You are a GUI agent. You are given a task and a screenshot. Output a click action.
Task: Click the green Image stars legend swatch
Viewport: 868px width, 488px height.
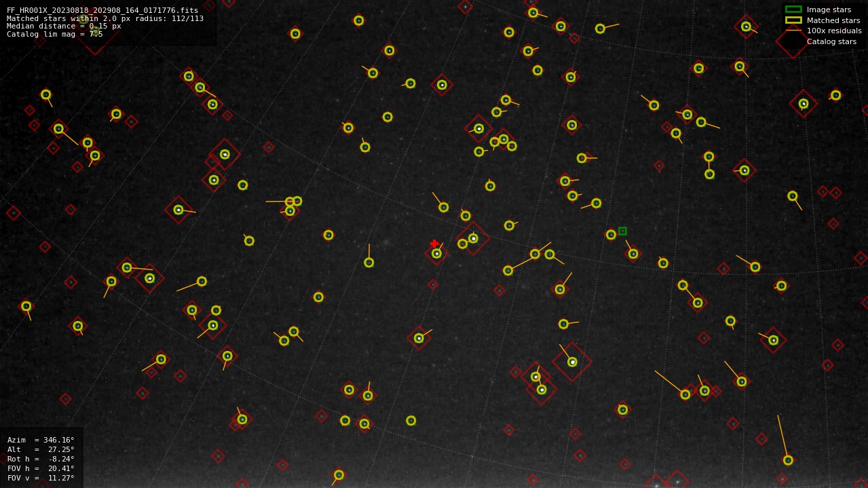coord(793,10)
